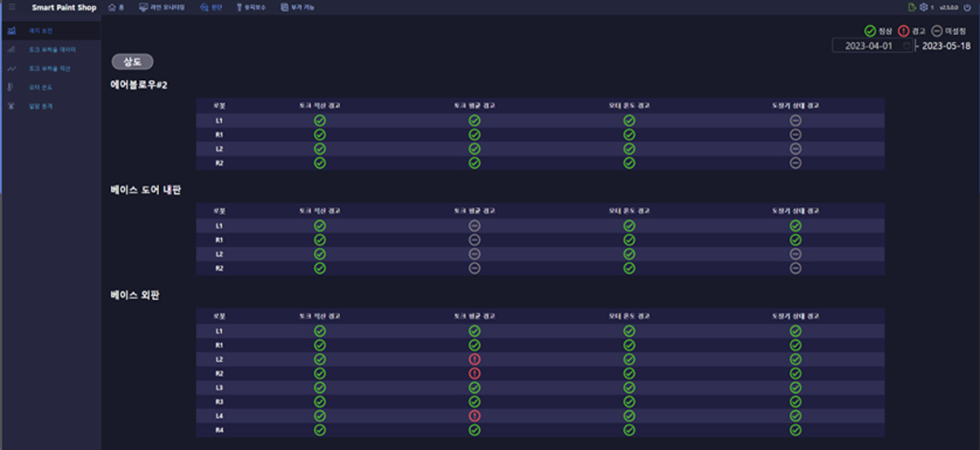
Task: Select 예지 보전 in the sidebar
Action: [x=51, y=30]
